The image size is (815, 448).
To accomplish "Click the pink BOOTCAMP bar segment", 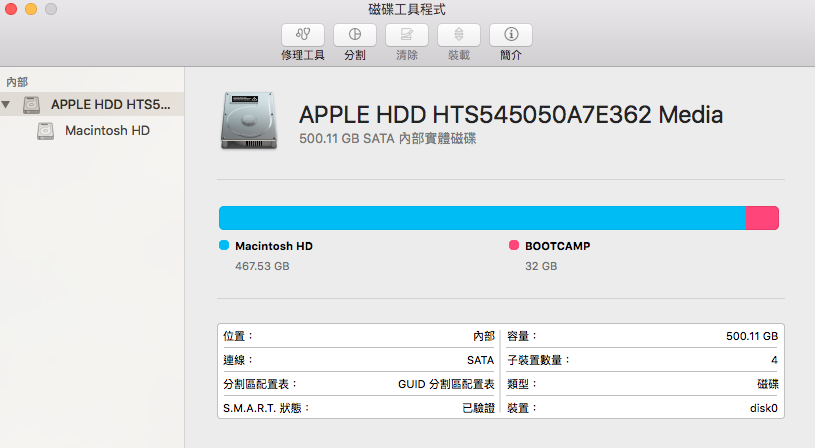I will [763, 218].
